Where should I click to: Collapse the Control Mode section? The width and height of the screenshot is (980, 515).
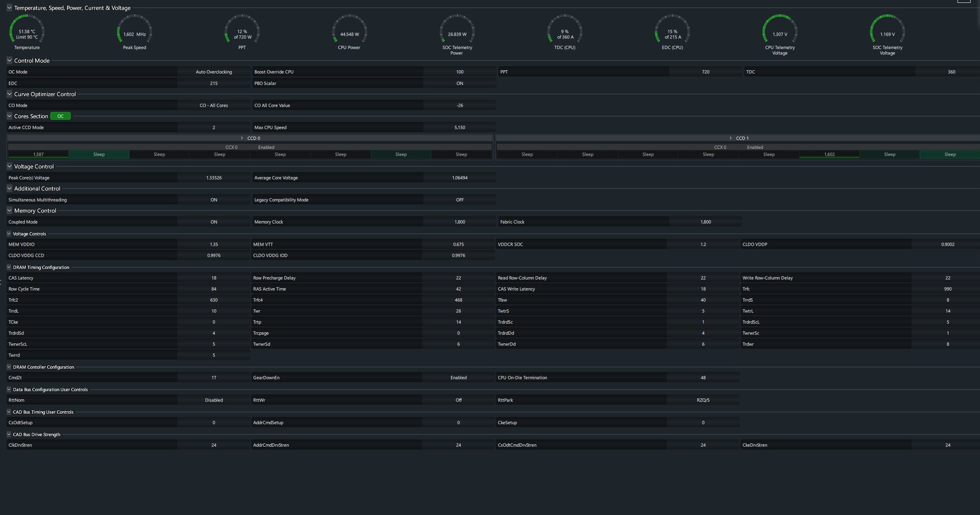pos(9,60)
